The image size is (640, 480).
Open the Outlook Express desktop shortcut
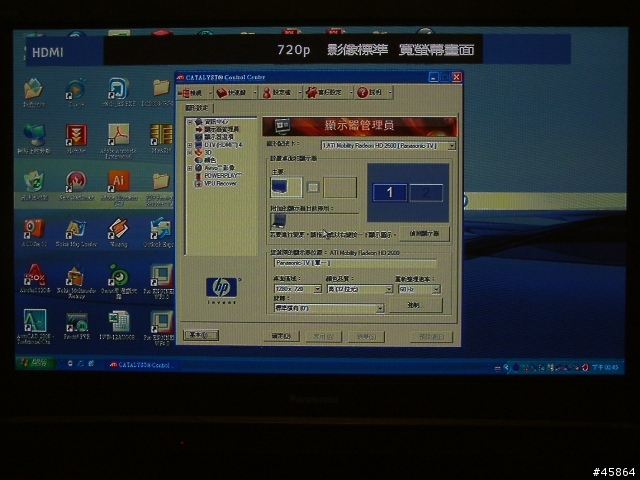tap(159, 233)
